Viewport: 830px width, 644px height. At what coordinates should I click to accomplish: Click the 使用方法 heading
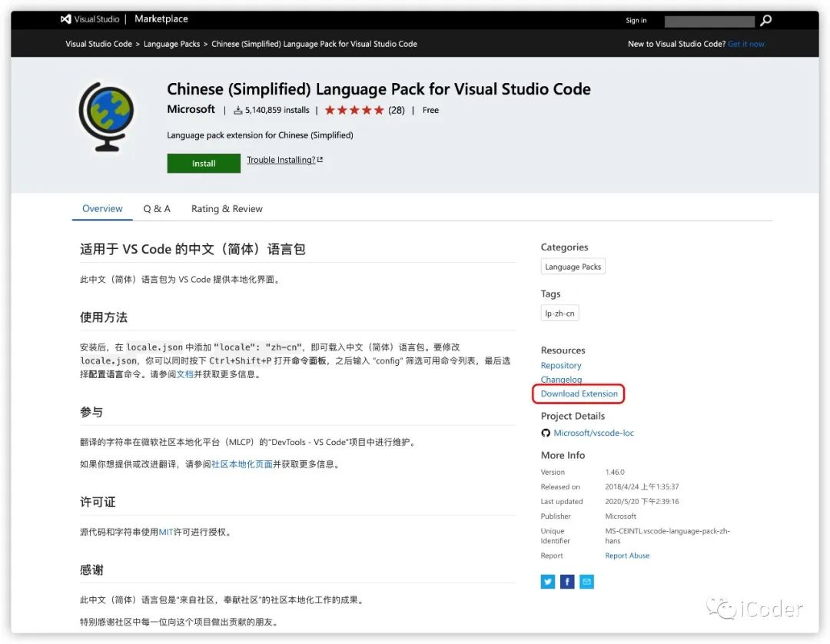[104, 317]
